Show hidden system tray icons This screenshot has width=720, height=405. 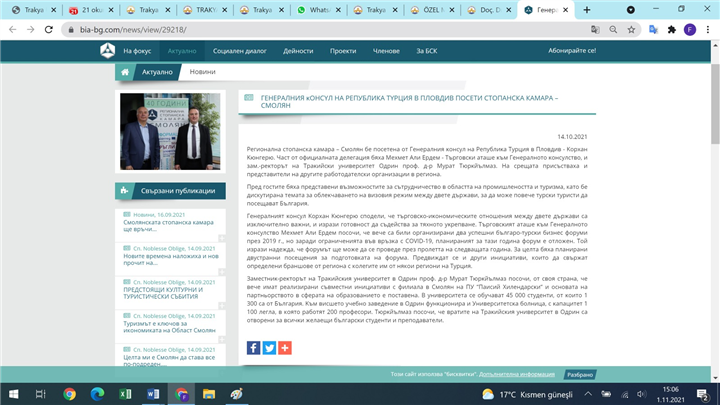pyautogui.click(x=588, y=394)
